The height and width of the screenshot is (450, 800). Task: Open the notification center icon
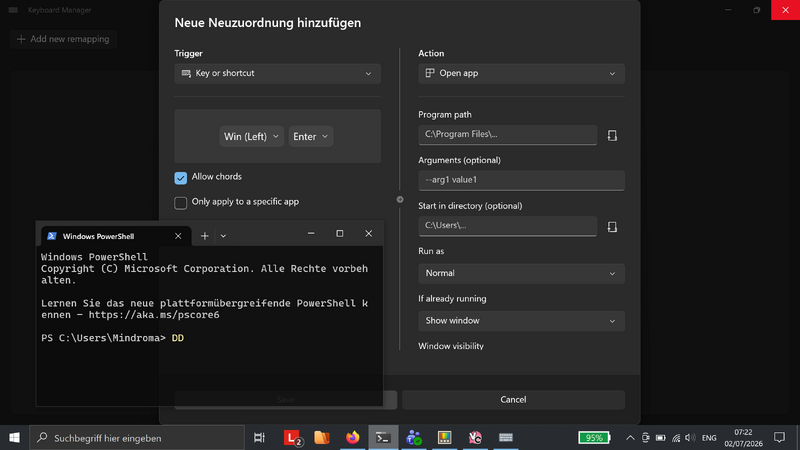779,438
